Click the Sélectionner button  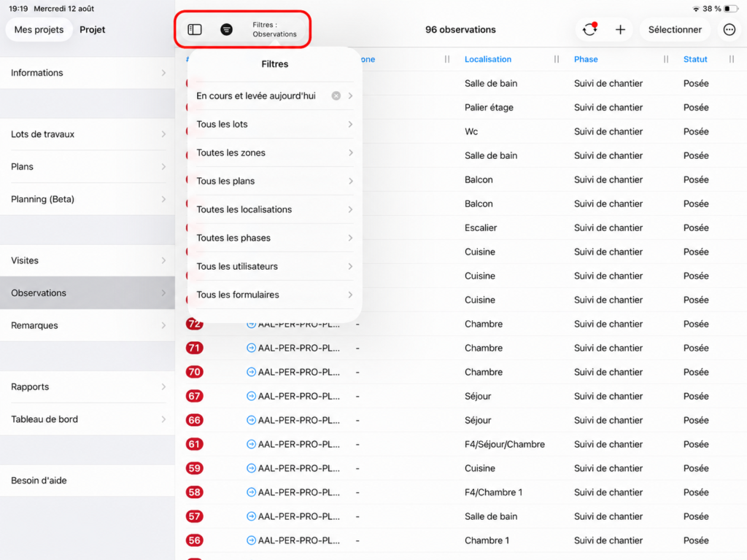click(675, 29)
